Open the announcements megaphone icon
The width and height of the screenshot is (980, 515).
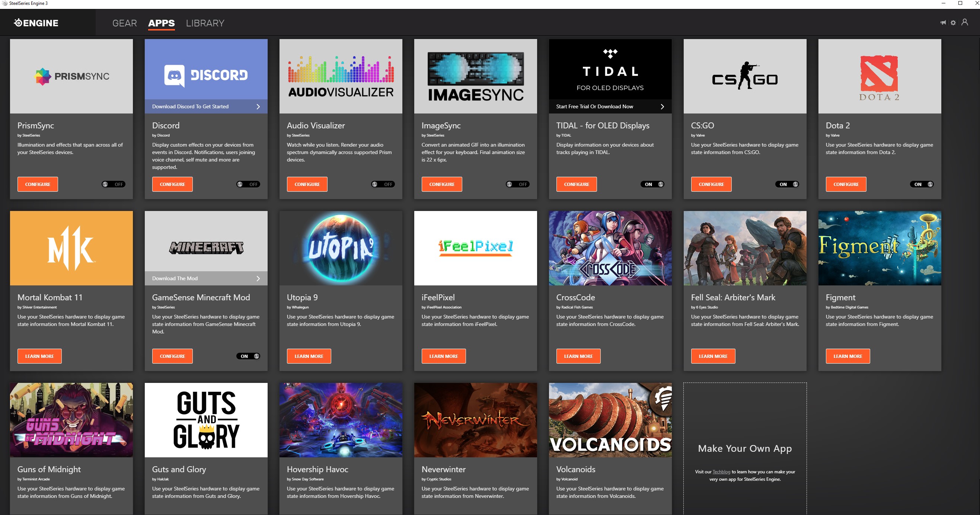(x=943, y=22)
